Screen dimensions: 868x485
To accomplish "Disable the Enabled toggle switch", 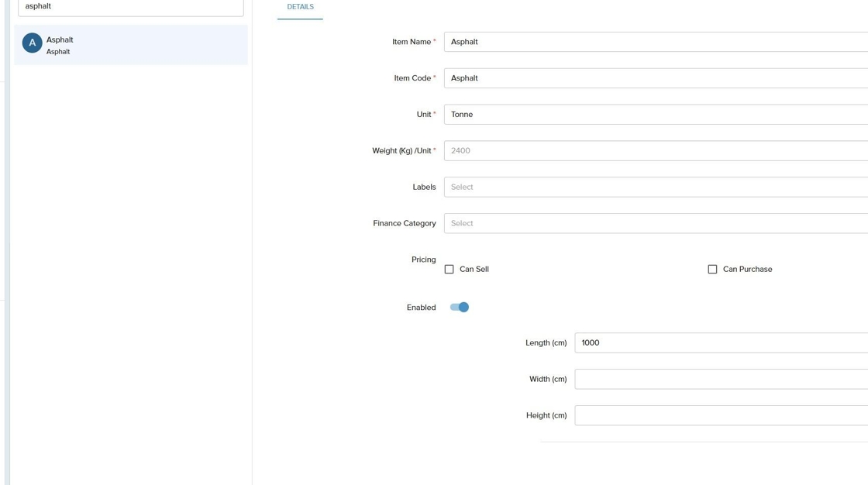I will pos(460,308).
